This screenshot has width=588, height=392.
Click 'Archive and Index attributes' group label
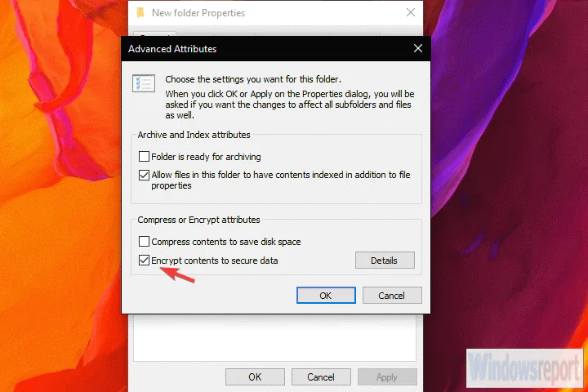point(194,135)
